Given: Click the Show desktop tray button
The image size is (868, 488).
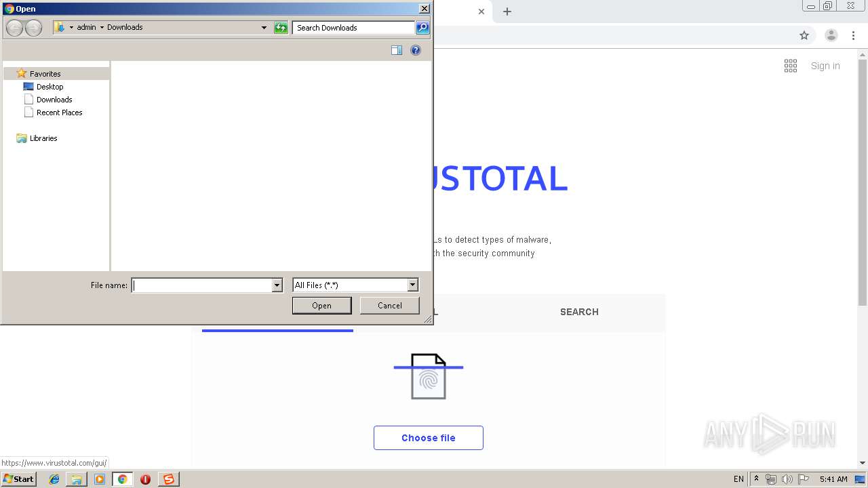Looking at the screenshot, I should [861, 479].
